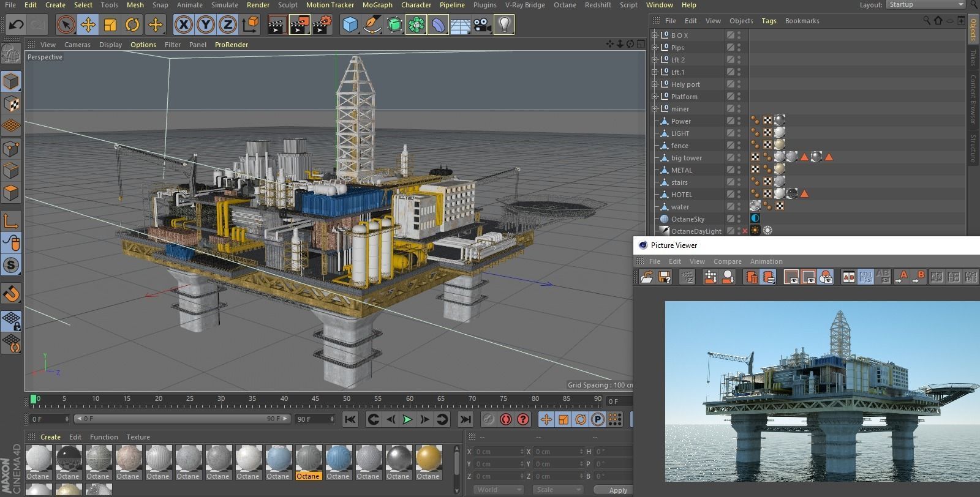Viewport: 980px width, 497px height.
Task: Expand the Hely port object group
Action: coord(655,84)
